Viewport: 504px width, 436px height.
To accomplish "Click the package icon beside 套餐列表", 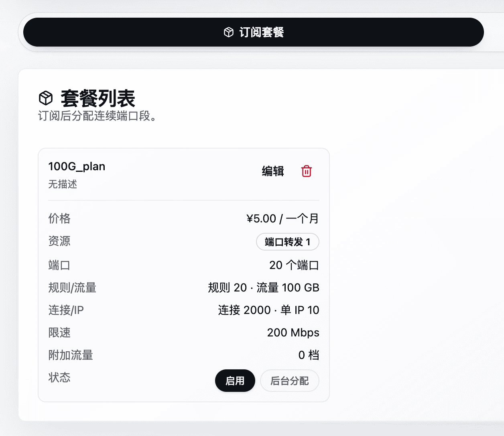I will [x=46, y=98].
